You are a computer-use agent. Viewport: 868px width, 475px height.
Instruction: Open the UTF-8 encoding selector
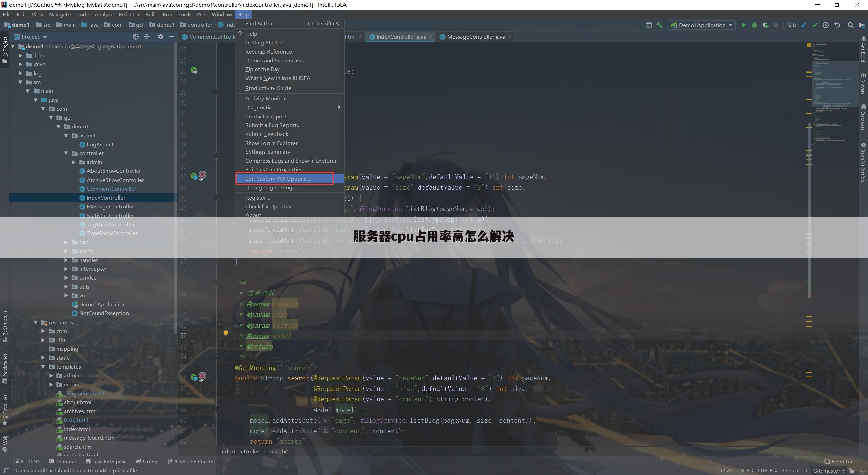point(767,471)
